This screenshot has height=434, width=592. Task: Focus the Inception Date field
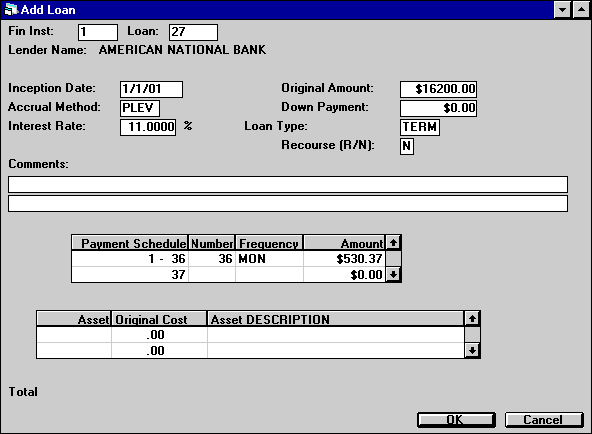pos(151,89)
